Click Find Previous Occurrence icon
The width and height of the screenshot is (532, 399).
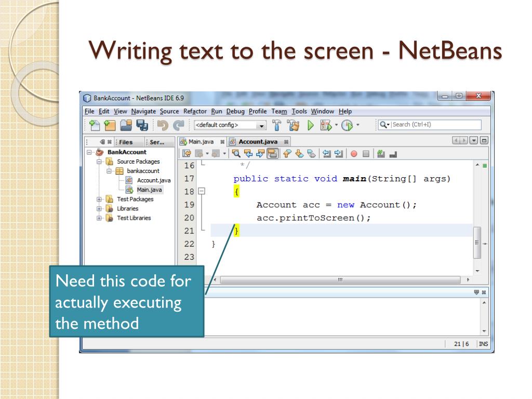coord(248,154)
